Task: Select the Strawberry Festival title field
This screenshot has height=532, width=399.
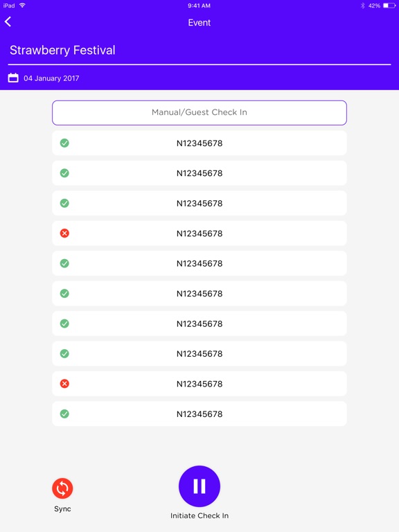Action: pyautogui.click(x=199, y=51)
